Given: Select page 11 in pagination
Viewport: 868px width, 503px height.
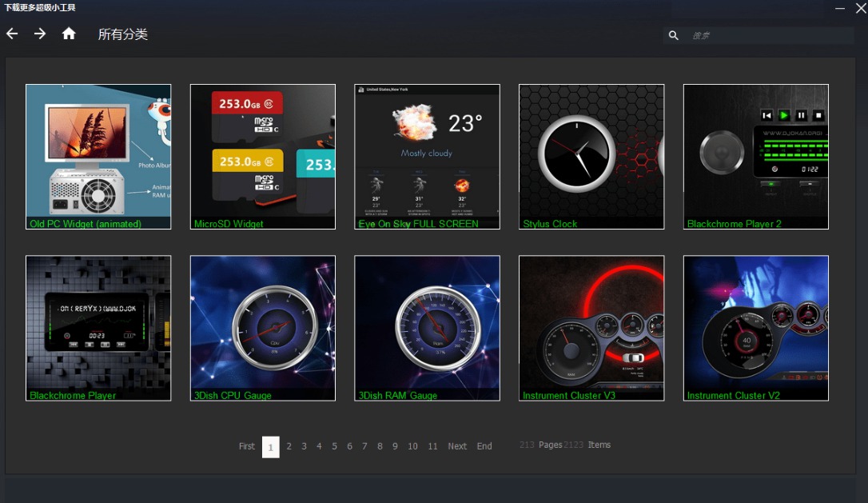Looking at the screenshot, I should tap(432, 446).
